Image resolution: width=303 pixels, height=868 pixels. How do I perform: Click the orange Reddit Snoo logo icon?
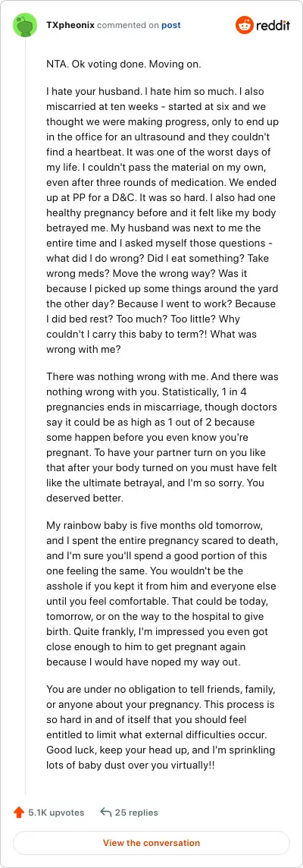coord(245,26)
